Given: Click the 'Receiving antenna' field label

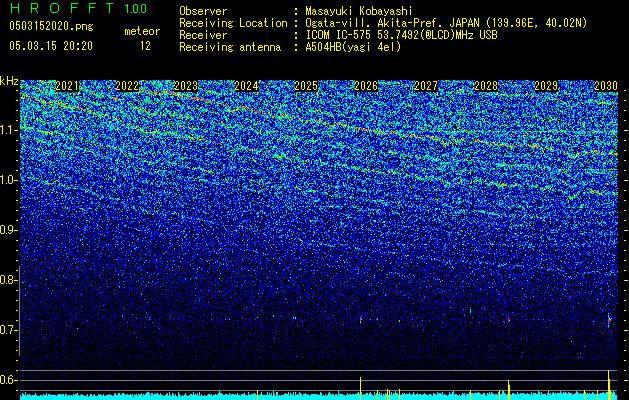Looking at the screenshot, I should (x=230, y=47).
